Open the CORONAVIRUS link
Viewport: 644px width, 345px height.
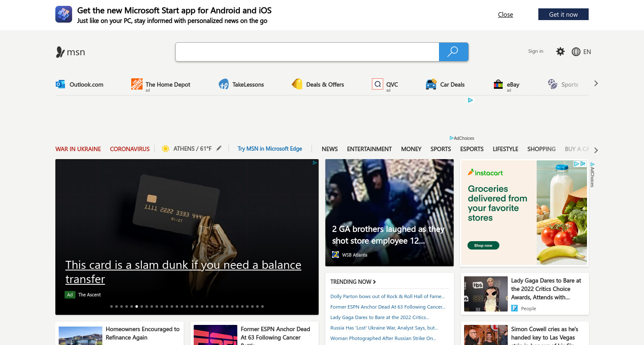[x=130, y=149]
